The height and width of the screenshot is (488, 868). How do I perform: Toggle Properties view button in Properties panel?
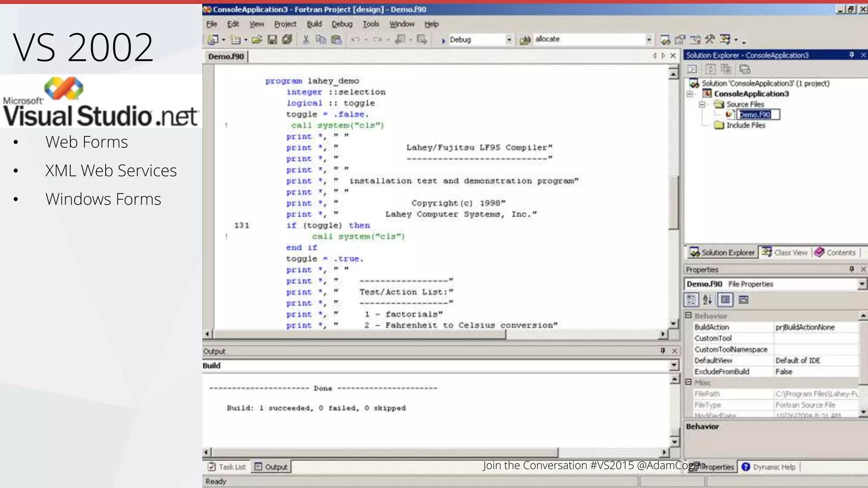(x=725, y=300)
